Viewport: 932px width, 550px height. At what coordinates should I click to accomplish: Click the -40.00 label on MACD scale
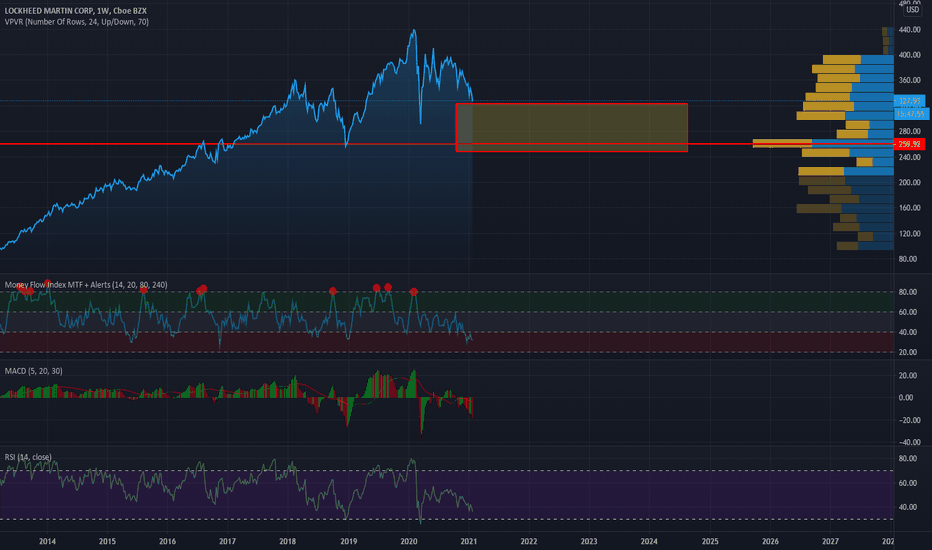coord(908,442)
